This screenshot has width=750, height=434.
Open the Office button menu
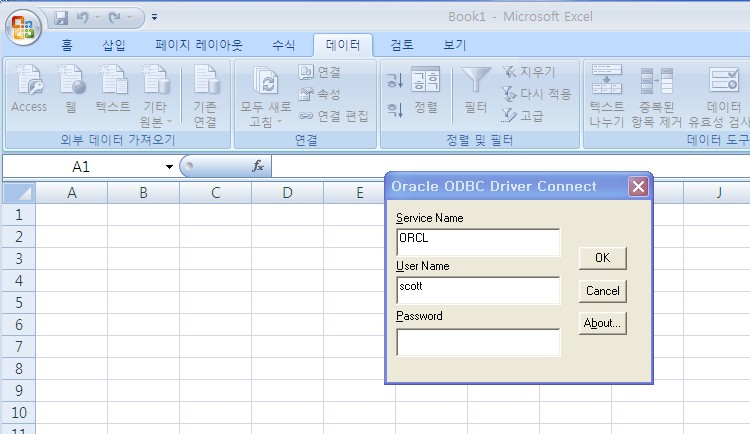point(23,27)
